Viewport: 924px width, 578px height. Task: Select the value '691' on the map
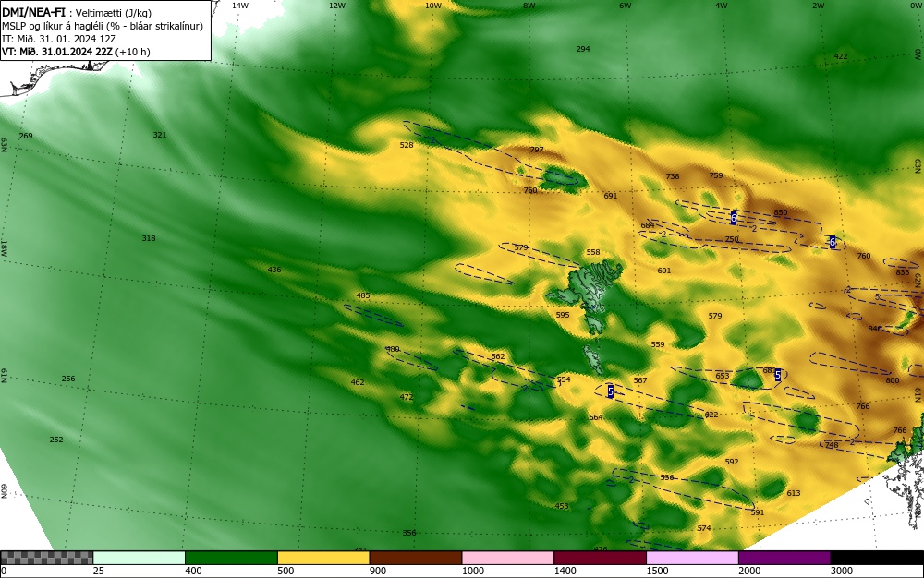[611, 196]
